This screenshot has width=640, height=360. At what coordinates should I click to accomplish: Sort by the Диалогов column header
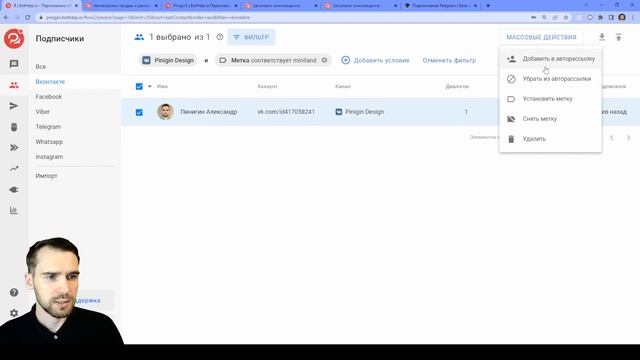point(457,87)
